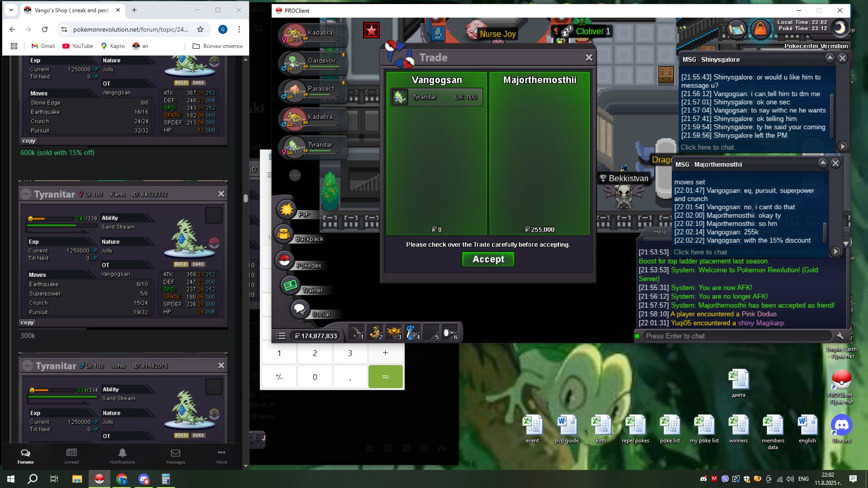
Task: Click the moon day-night icon
Action: click(840, 28)
